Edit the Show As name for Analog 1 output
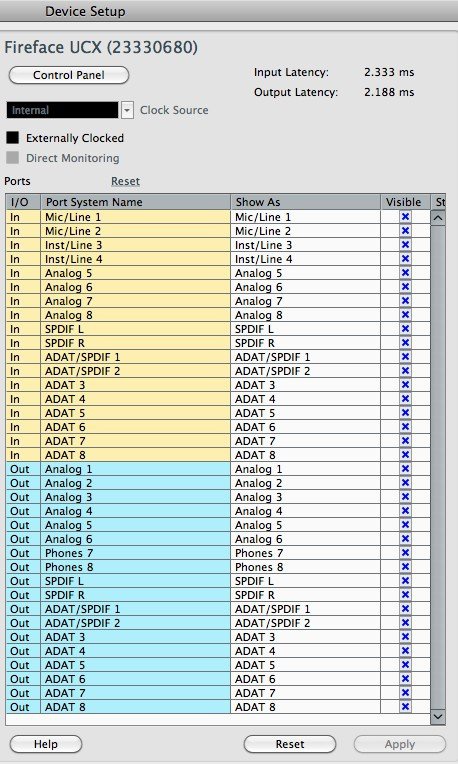This screenshot has width=458, height=764. coord(305,469)
